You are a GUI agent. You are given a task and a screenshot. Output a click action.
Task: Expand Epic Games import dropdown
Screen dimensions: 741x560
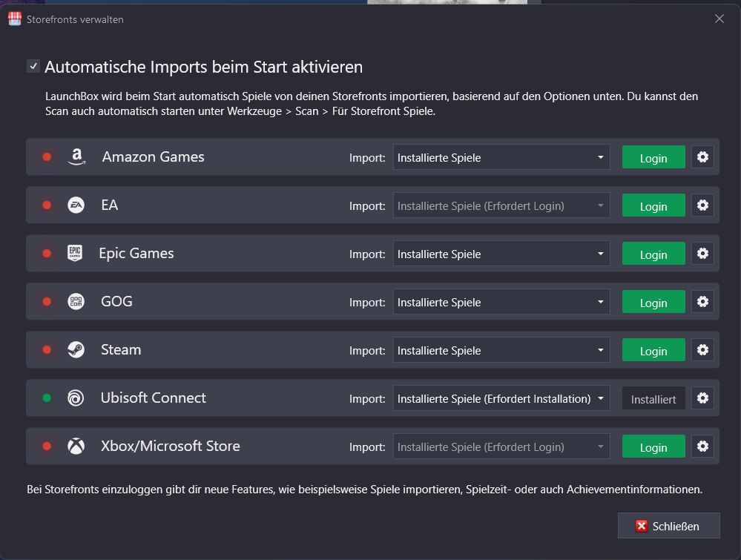pos(501,254)
